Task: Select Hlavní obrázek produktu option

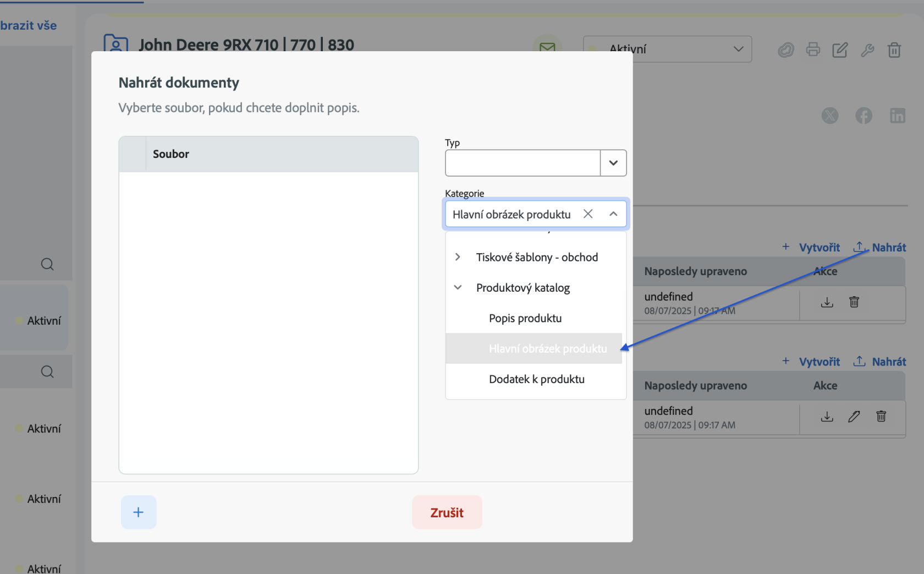Action: pos(533,348)
